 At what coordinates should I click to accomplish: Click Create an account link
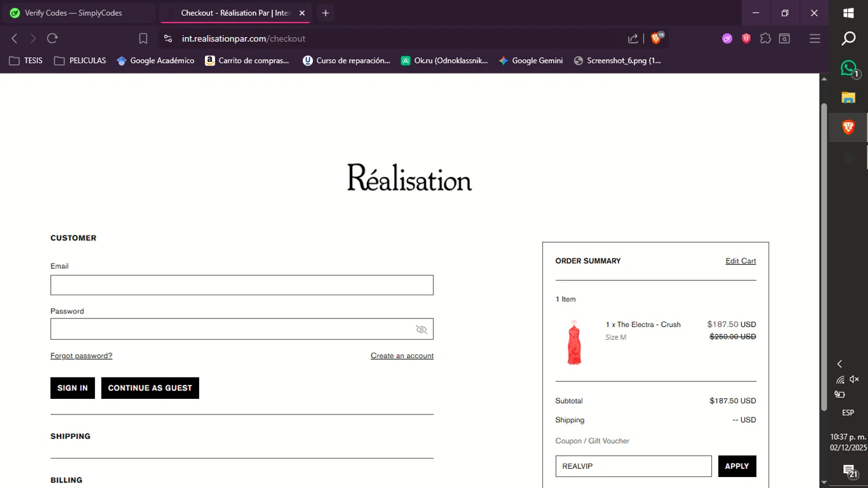click(x=402, y=356)
